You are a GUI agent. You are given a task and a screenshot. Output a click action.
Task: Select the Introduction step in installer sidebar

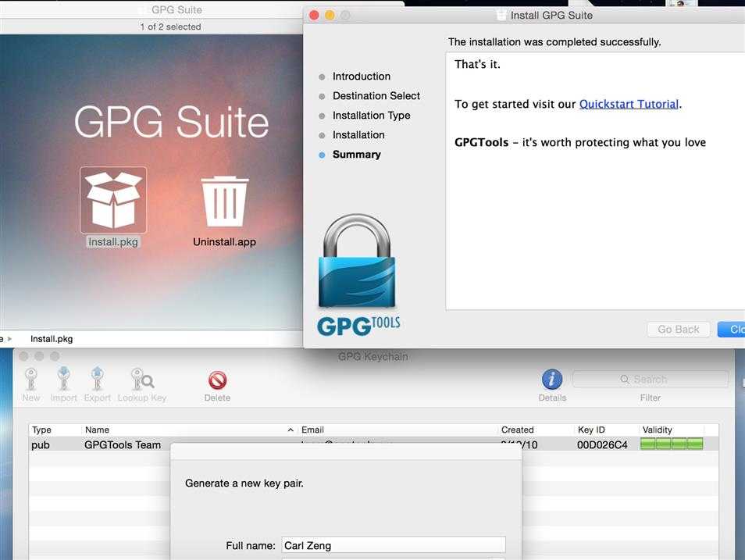point(361,77)
